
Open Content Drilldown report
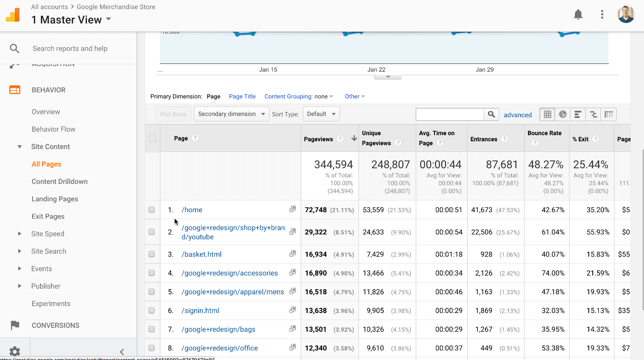(x=60, y=181)
